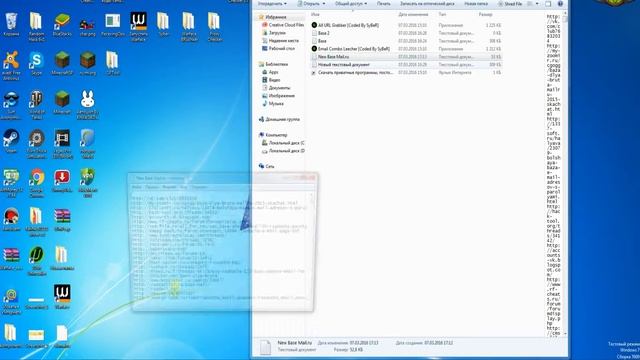Open the Random Hack folder on desktop

click(x=36, y=27)
